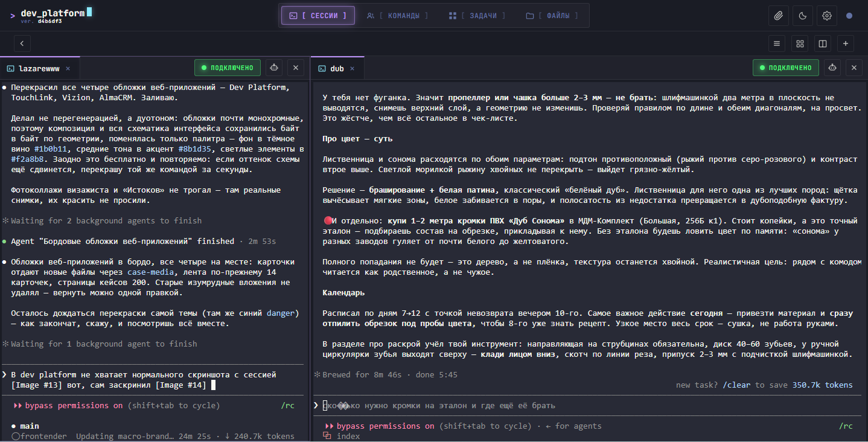Click the terminal icon on dub tab
Image resolution: width=868 pixels, height=442 pixels.
322,68
